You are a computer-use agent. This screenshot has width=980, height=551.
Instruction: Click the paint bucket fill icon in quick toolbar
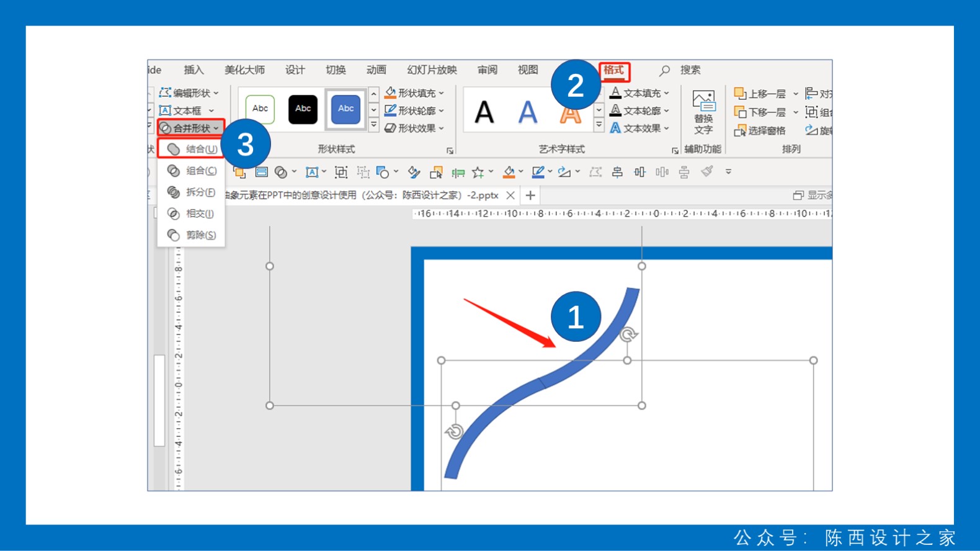click(x=509, y=172)
